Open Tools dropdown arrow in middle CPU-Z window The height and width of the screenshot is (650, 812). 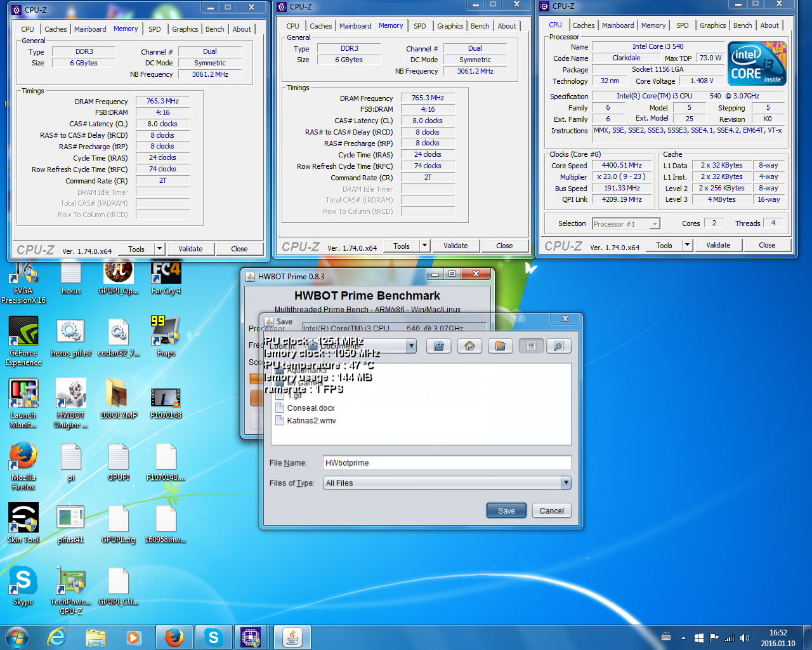[x=424, y=246]
